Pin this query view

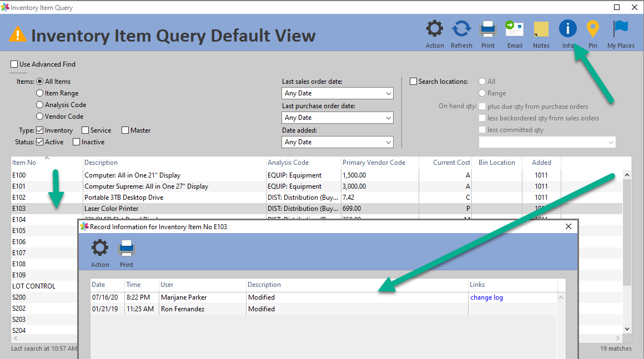[592, 31]
